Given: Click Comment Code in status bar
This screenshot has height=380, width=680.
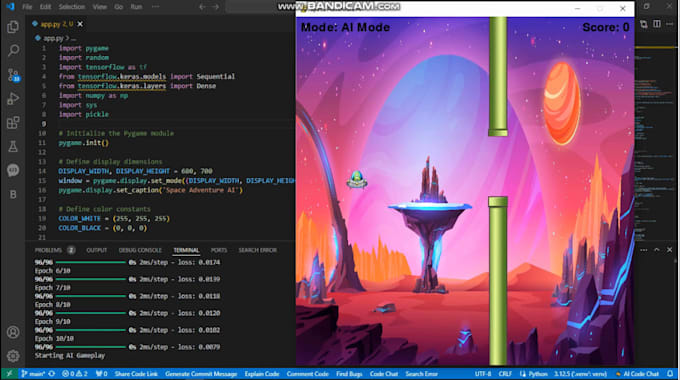Looking at the screenshot, I should pyautogui.click(x=307, y=374).
